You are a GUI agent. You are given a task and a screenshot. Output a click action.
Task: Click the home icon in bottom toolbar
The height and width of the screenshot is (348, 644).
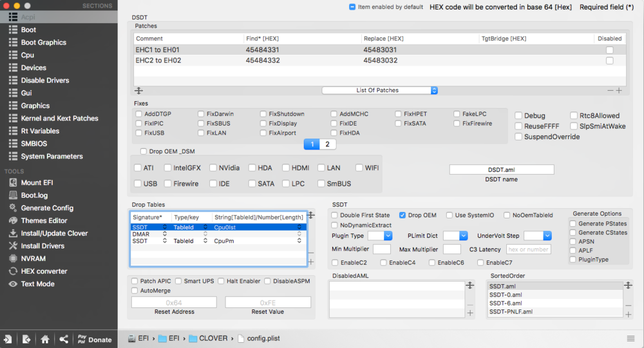45,340
